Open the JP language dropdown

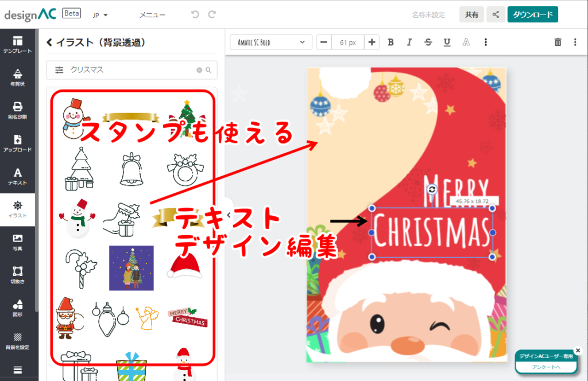pos(100,15)
